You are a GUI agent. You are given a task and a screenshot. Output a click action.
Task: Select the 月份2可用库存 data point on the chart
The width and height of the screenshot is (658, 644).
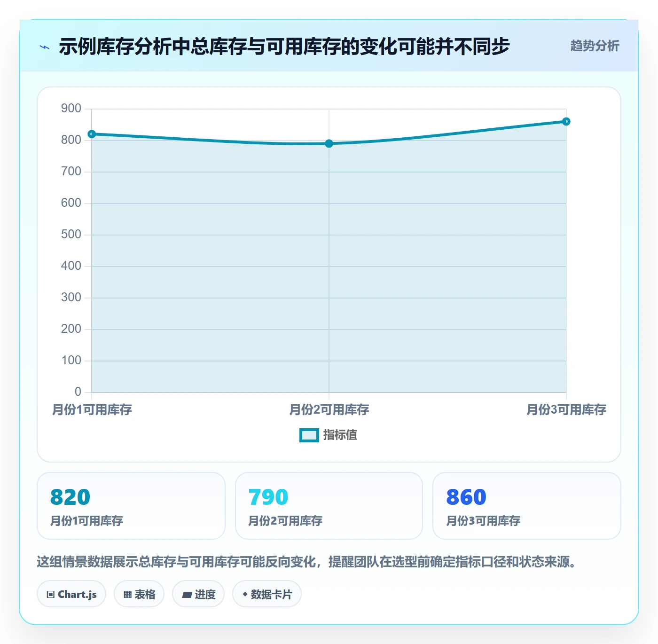click(x=329, y=143)
